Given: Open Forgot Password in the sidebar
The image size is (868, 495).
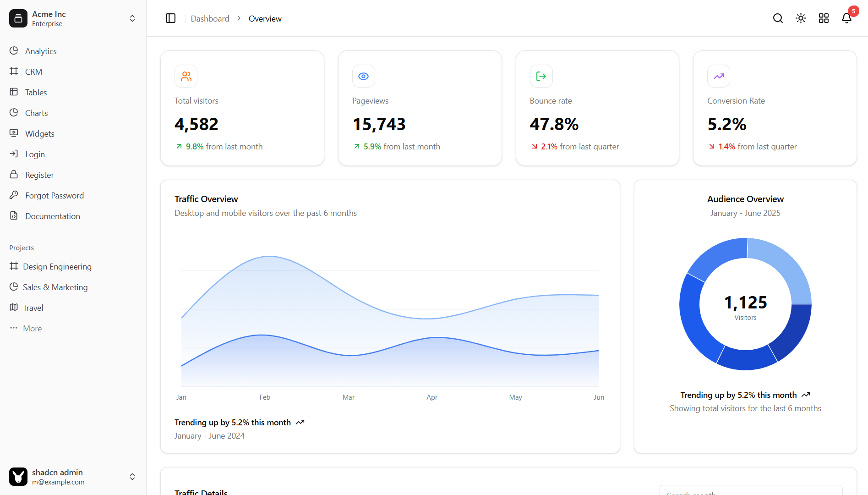Looking at the screenshot, I should coord(54,196).
